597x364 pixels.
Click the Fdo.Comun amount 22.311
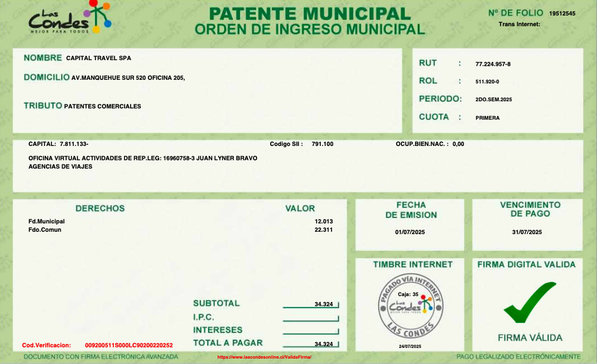[324, 230]
